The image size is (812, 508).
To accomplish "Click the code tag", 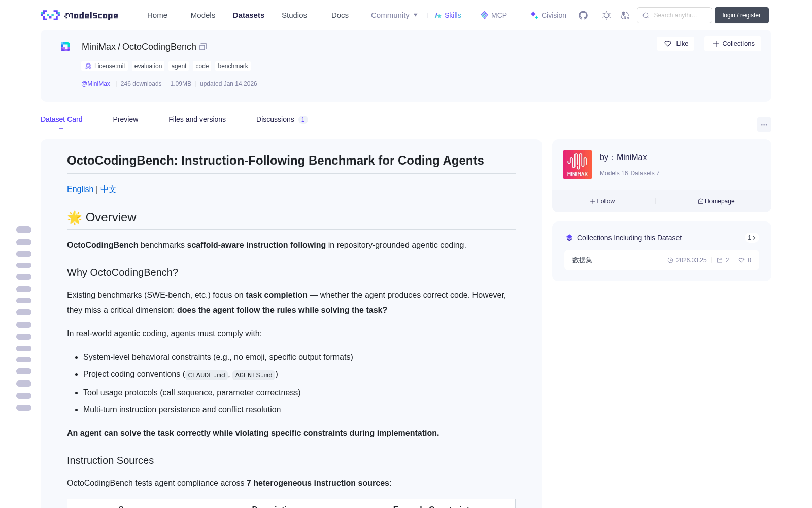I will click(202, 66).
